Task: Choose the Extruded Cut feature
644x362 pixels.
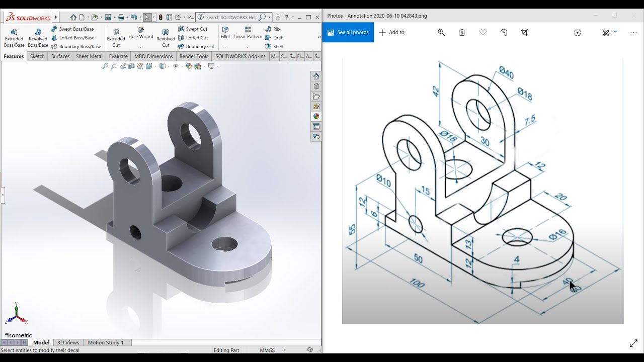Action: tap(116, 38)
